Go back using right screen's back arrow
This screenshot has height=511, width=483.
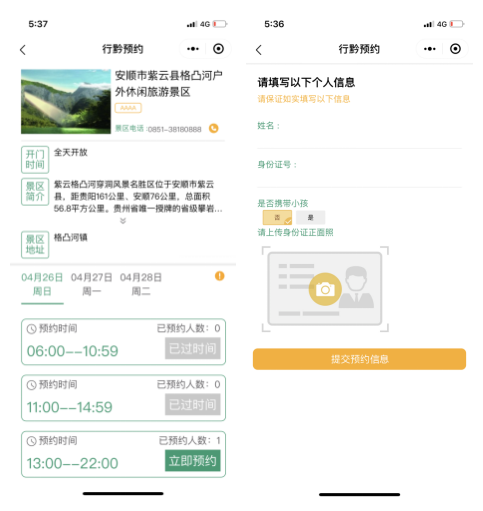[259, 50]
